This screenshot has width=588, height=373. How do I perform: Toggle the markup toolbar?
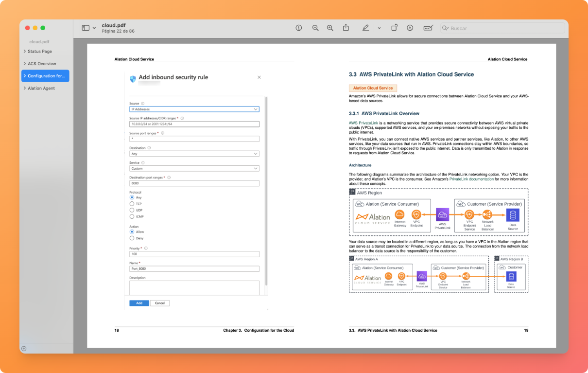410,28
